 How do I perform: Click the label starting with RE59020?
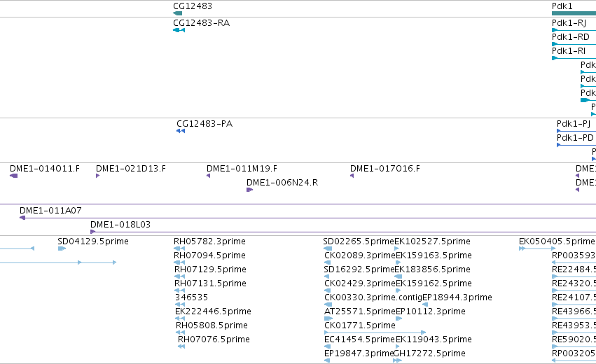(574, 339)
